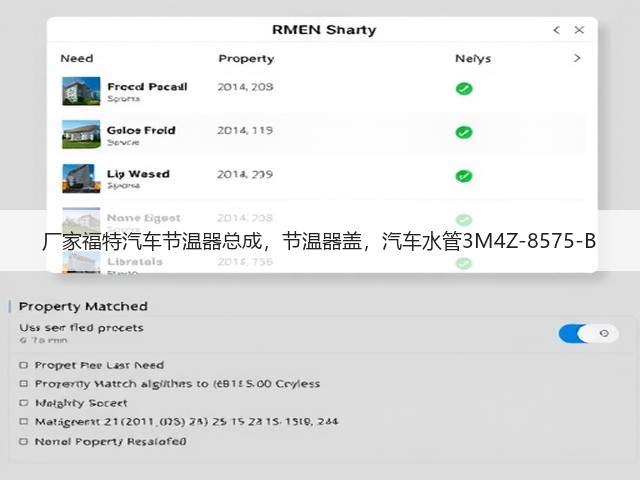
Task: Click the green checkmark for Lig Wesed
Action: [464, 176]
